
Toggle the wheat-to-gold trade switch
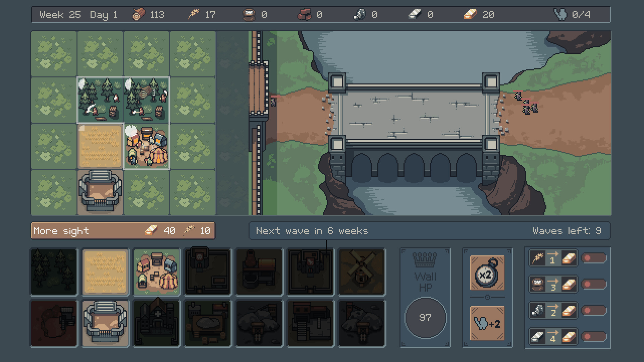coord(593,258)
